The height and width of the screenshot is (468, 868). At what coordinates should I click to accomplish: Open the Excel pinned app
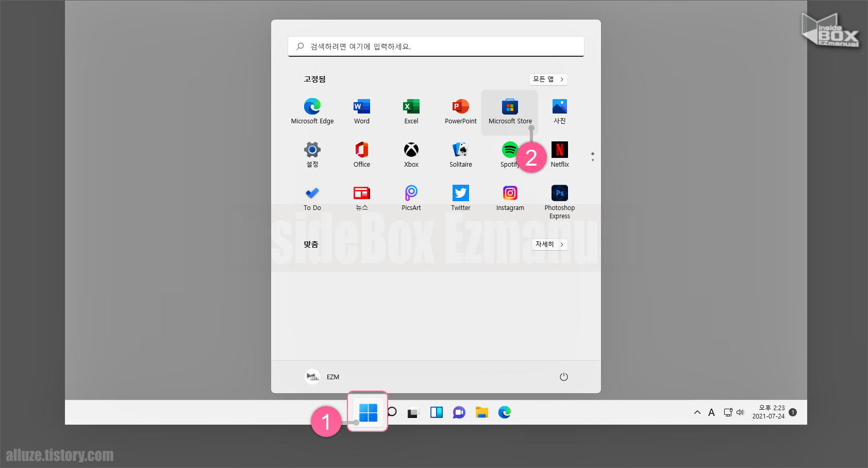411,111
